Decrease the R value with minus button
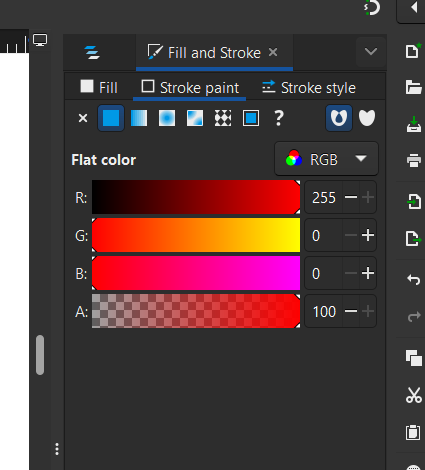Screen dimensions: 425x470 (x=351, y=198)
